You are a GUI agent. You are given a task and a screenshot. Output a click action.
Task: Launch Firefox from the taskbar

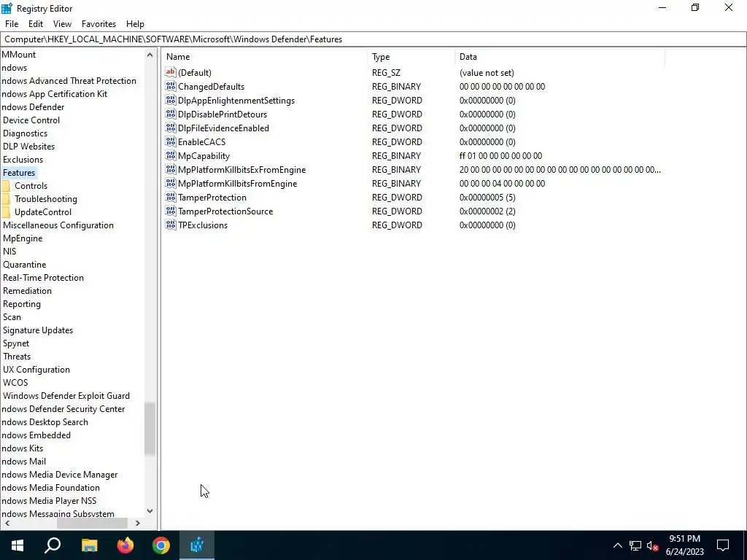(x=125, y=545)
